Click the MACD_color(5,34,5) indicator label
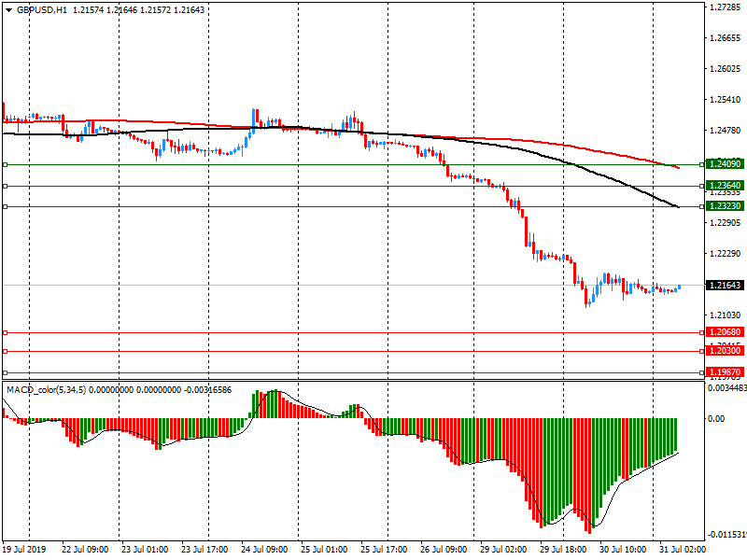The width and height of the screenshot is (747, 560). (x=46, y=390)
